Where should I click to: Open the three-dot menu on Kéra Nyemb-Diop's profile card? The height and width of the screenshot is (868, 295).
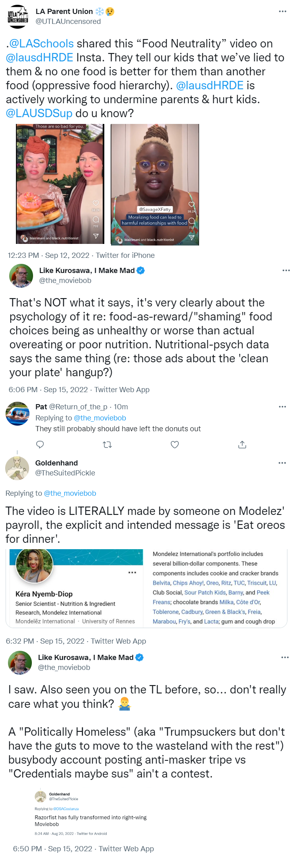tap(132, 573)
